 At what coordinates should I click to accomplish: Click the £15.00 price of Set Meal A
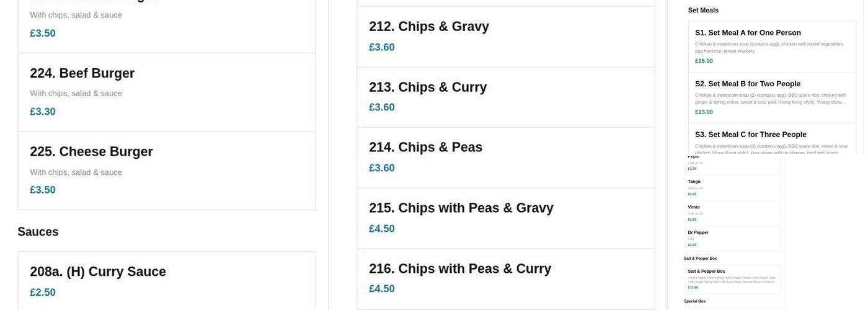[x=704, y=61]
